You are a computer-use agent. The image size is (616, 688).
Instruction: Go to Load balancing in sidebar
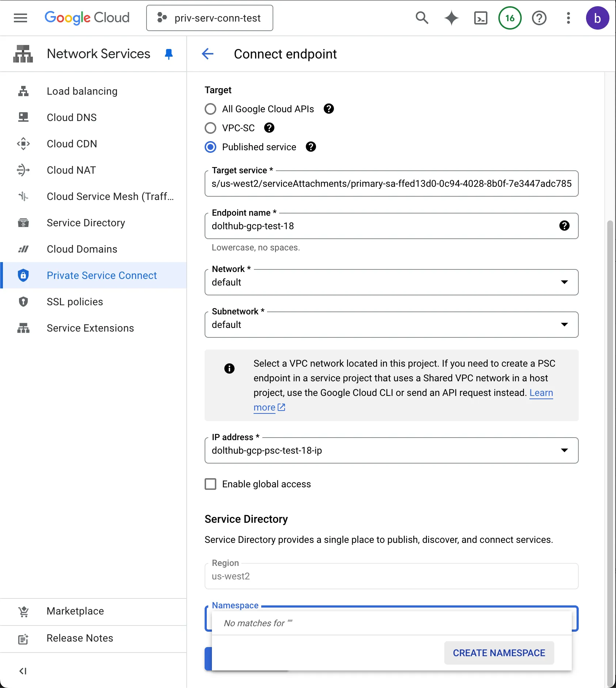(x=82, y=91)
